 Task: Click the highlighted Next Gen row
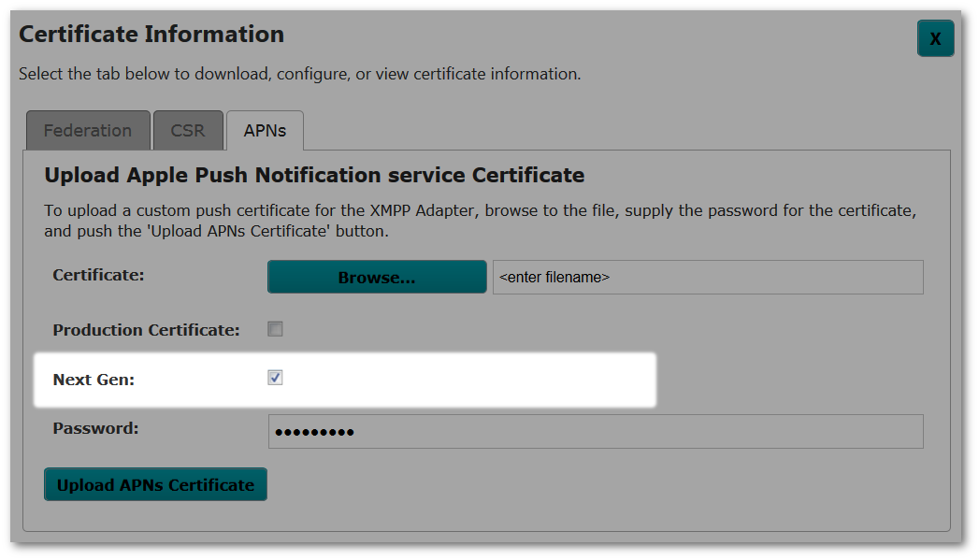click(345, 378)
